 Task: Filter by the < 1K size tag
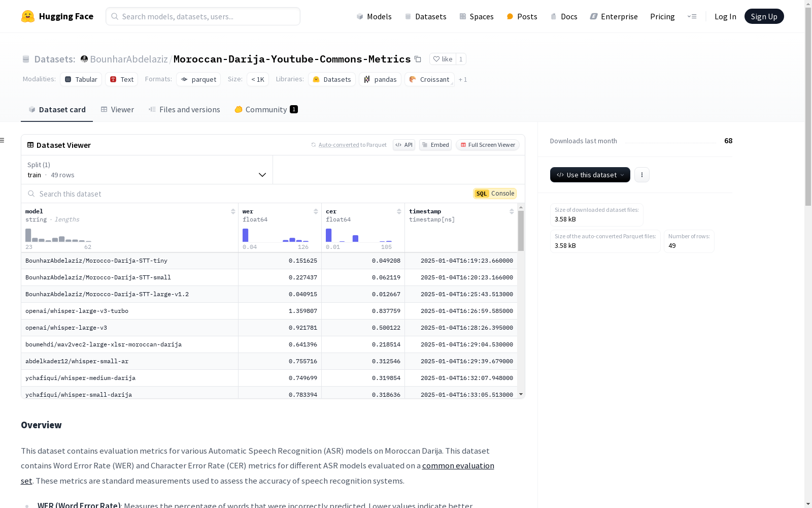click(x=258, y=79)
